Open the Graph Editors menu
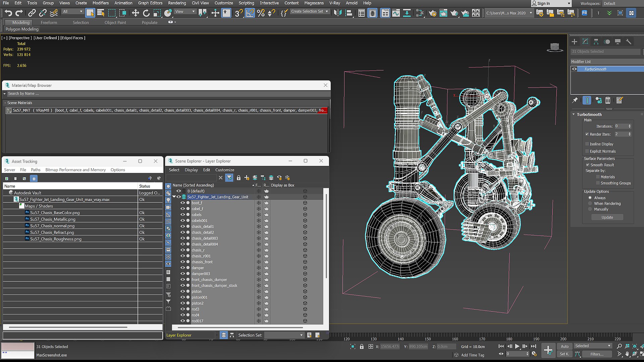Viewport: 644px width, 362px height. [150, 3]
